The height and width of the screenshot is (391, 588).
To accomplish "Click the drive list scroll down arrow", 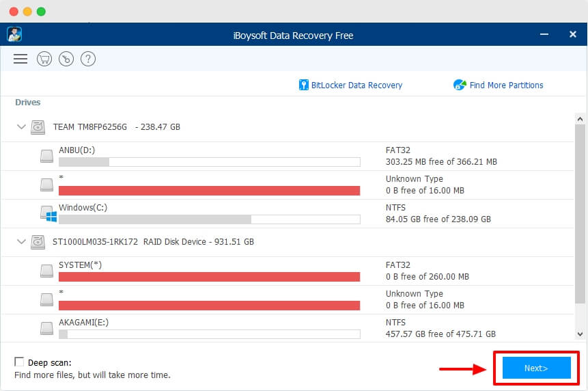I will tap(580, 334).
